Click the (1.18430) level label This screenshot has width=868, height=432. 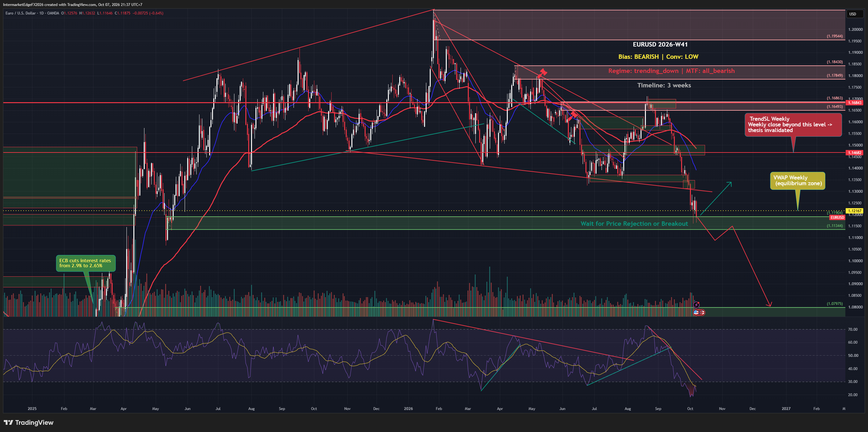coord(835,62)
